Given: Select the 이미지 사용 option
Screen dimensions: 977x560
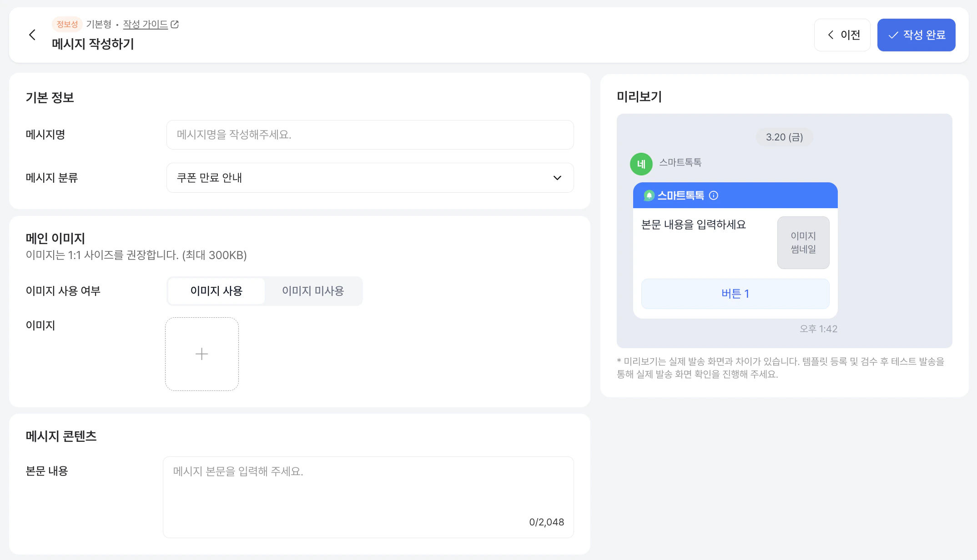Looking at the screenshot, I should 216,291.
